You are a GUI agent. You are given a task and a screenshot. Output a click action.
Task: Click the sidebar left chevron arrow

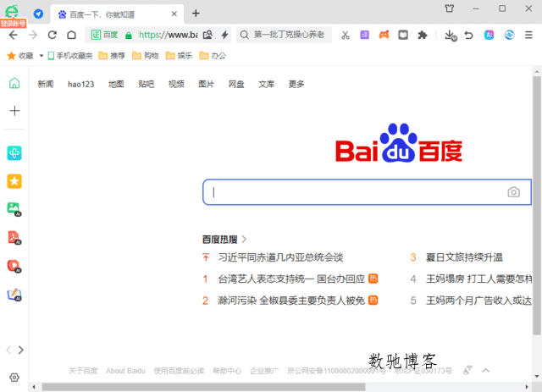[8, 350]
